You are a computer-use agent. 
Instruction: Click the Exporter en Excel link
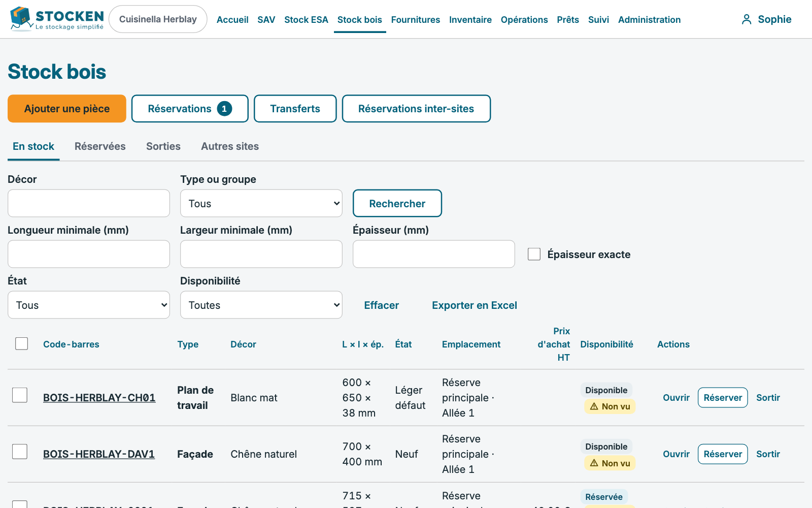[475, 305]
